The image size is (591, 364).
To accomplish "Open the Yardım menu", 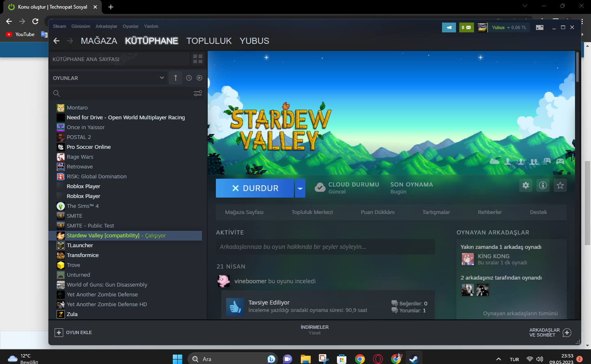I will pyautogui.click(x=151, y=26).
